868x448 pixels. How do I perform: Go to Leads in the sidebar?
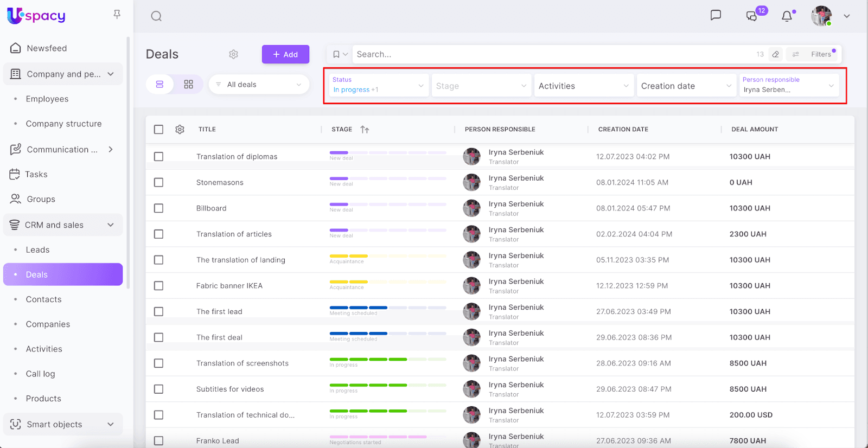pos(37,250)
